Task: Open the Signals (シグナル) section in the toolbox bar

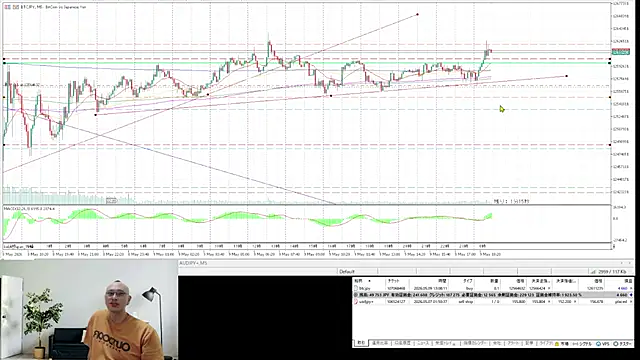Action: (583, 344)
